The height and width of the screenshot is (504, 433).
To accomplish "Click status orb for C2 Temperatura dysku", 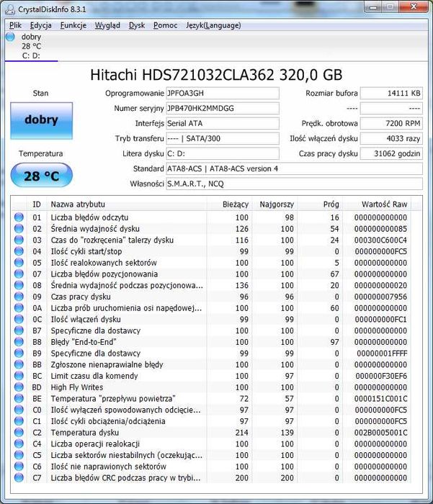I will [19, 432].
